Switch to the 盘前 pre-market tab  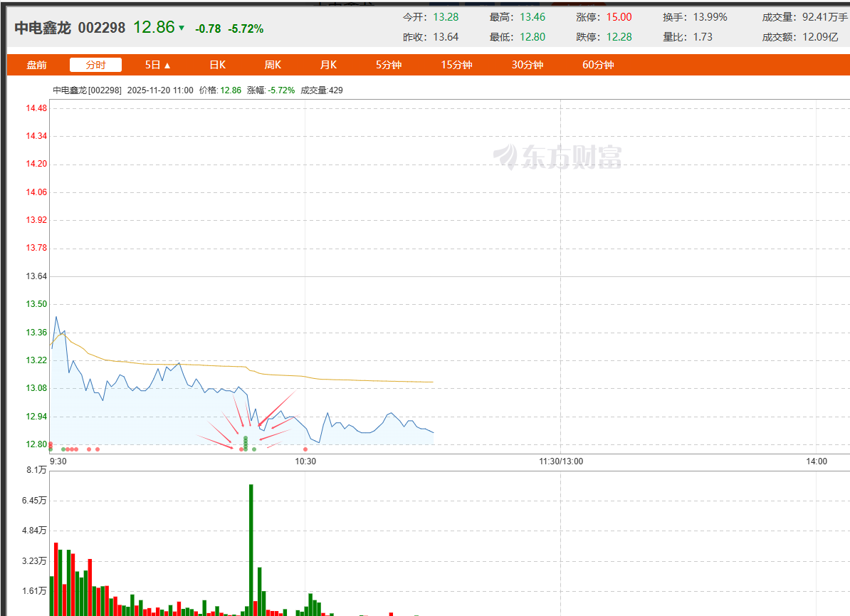pos(37,65)
